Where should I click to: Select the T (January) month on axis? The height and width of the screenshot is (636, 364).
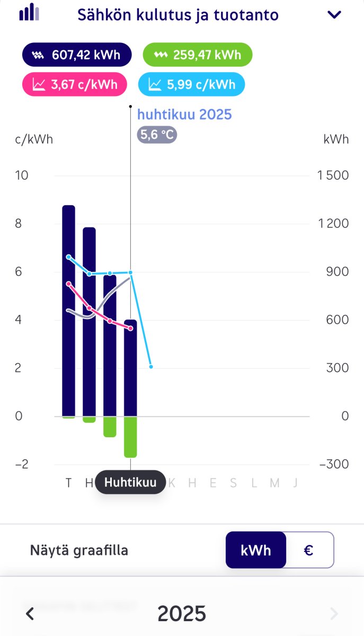68,482
